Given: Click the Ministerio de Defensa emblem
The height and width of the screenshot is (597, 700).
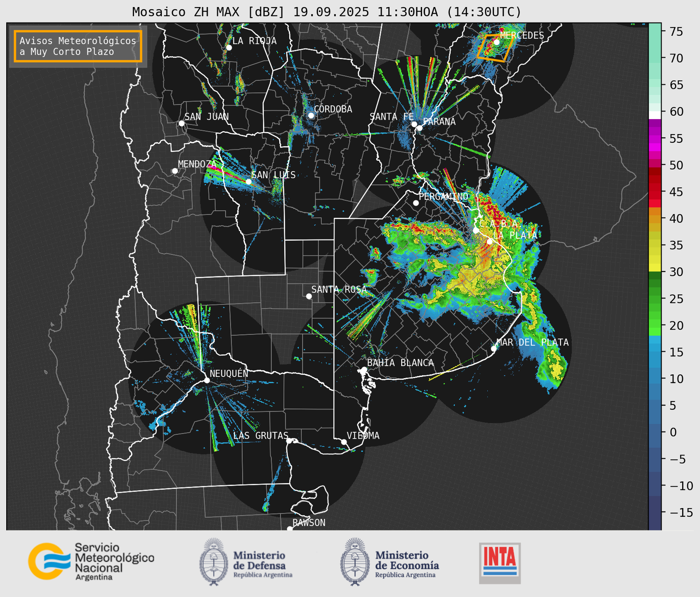Looking at the screenshot, I should click(x=214, y=562).
